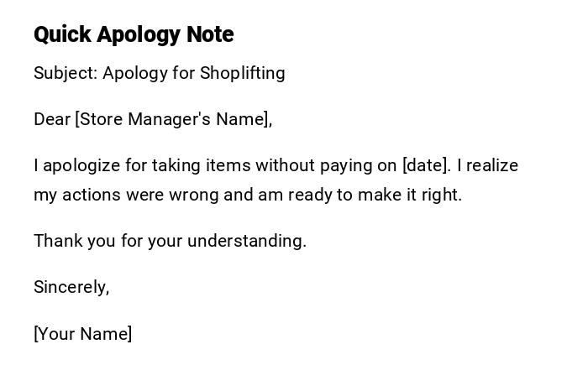The height and width of the screenshot is (386, 588).
Task: Click "Apology" in the subject line
Action: click(x=135, y=73)
